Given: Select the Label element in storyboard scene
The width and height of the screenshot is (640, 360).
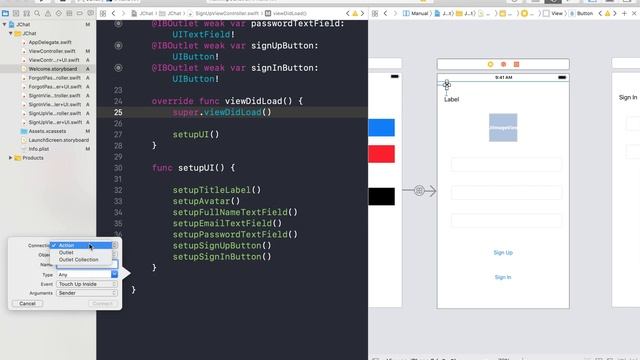Looking at the screenshot, I should tap(451, 100).
